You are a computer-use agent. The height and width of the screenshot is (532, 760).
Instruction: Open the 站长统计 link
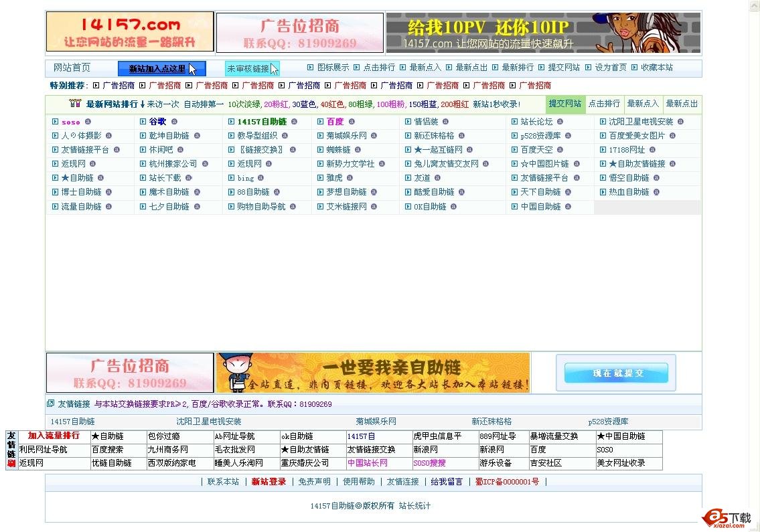[414, 506]
